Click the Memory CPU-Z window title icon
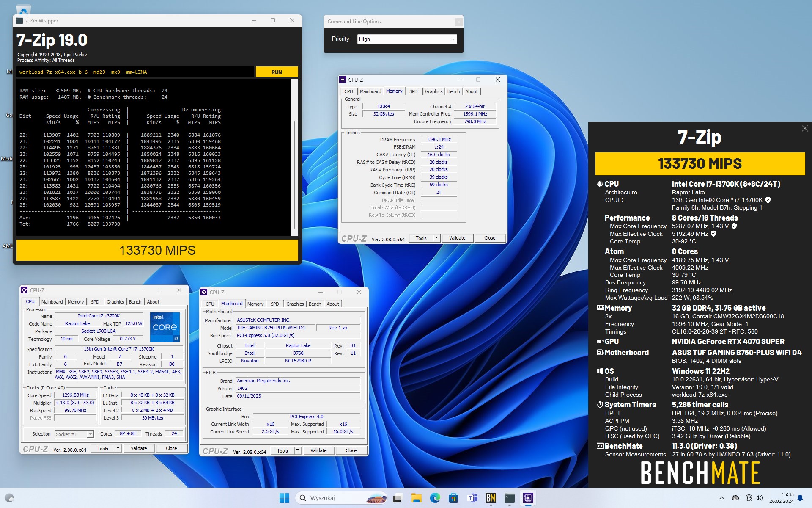Screen dimensions: 812x508 343,80
